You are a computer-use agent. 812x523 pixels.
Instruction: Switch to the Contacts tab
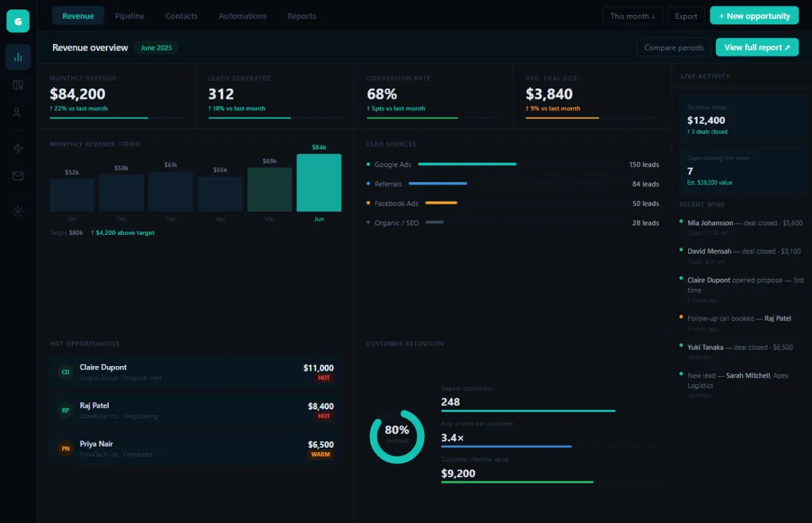point(181,16)
